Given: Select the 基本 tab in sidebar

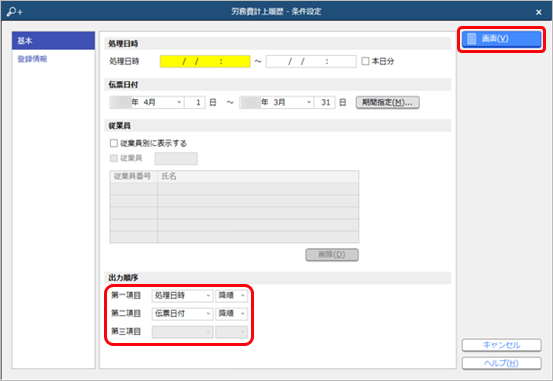Looking at the screenshot, I should pyautogui.click(x=53, y=41).
